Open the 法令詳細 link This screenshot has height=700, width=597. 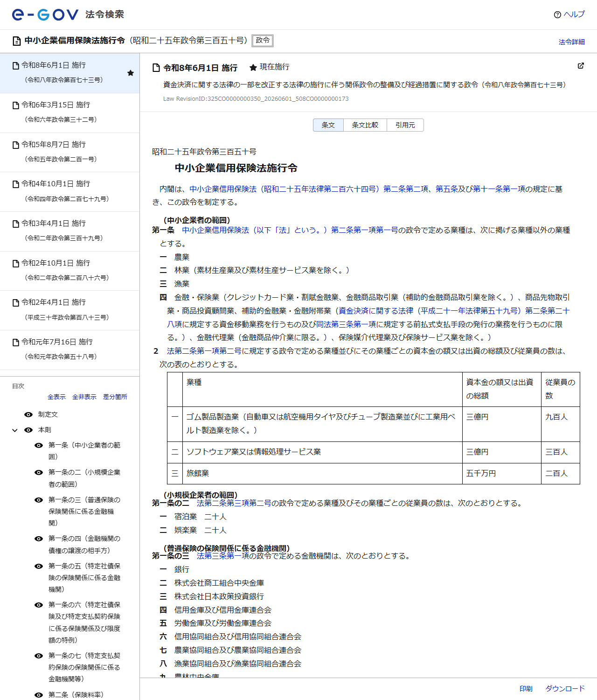(x=572, y=42)
